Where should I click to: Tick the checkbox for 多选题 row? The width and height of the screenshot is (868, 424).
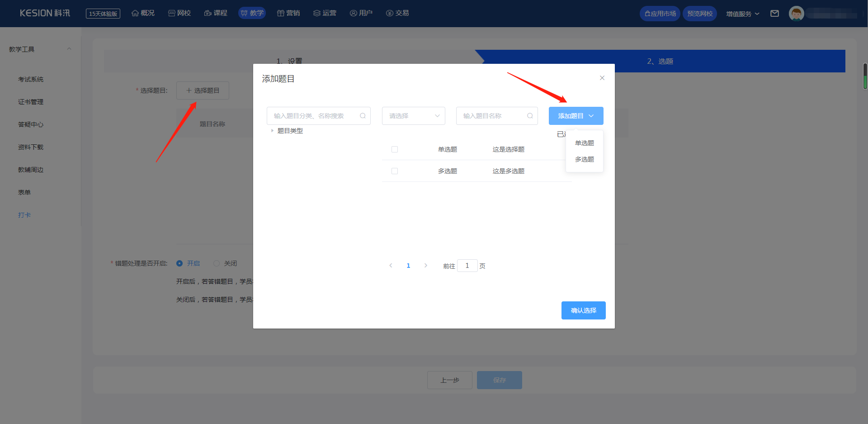point(395,171)
